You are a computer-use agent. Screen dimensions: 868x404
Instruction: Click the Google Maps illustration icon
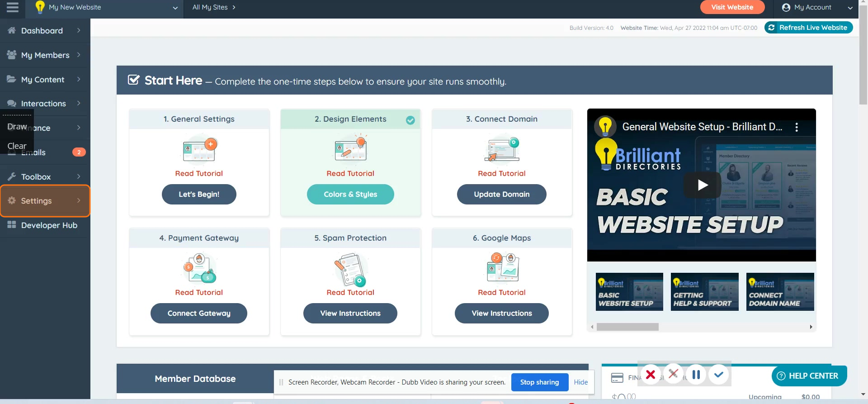pyautogui.click(x=502, y=267)
